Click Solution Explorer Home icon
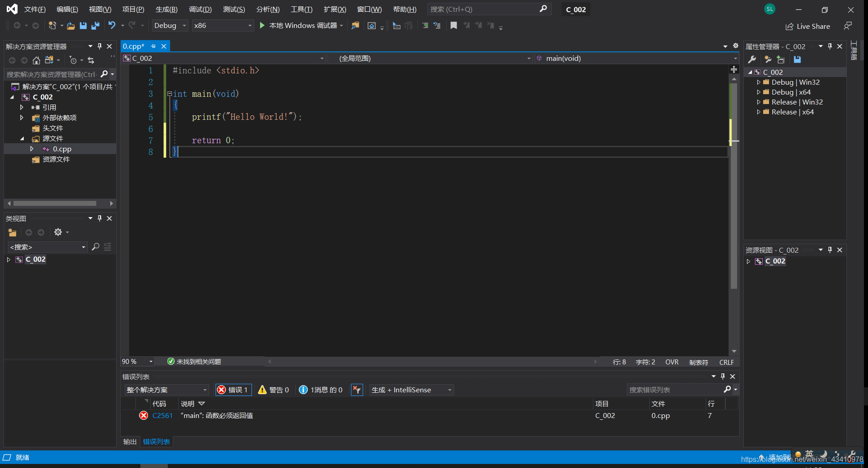Image resolution: width=868 pixels, height=468 pixels. [36, 60]
